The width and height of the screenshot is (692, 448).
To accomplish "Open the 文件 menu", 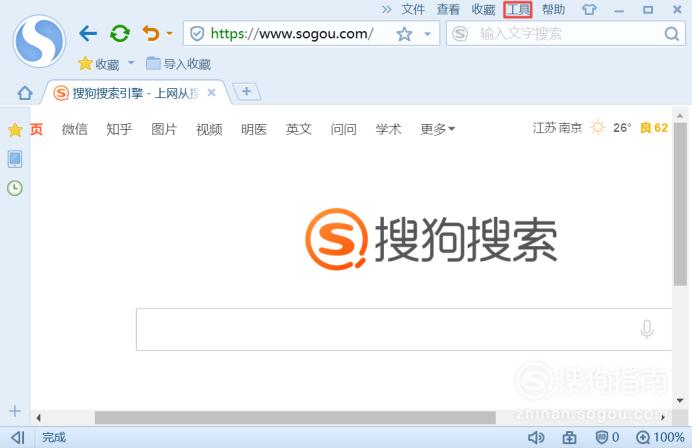I will (413, 9).
